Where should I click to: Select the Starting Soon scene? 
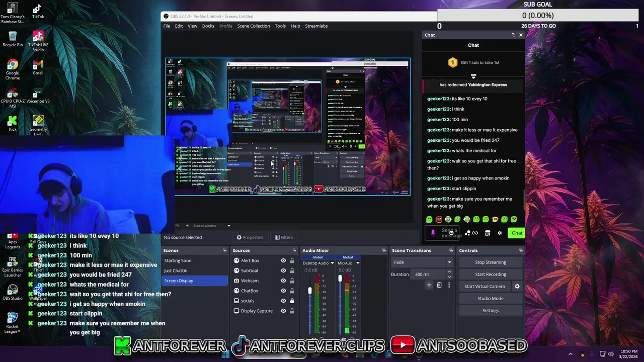point(195,260)
